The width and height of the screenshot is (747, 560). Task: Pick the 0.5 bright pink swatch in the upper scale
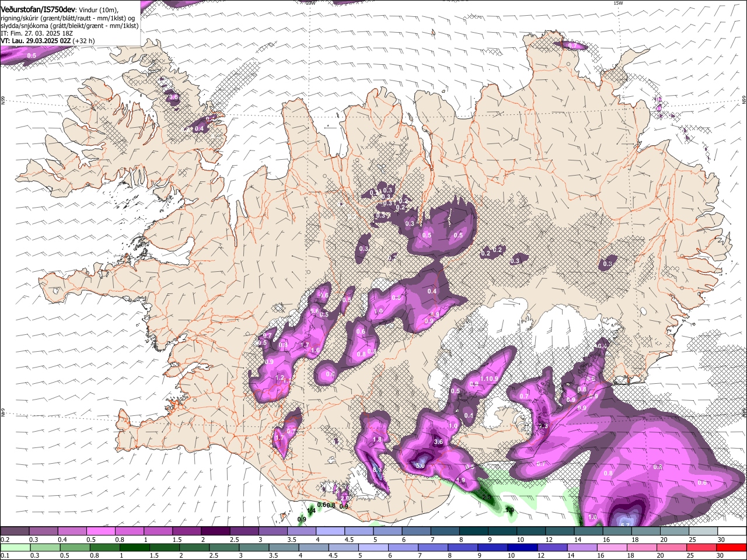tap(100, 531)
